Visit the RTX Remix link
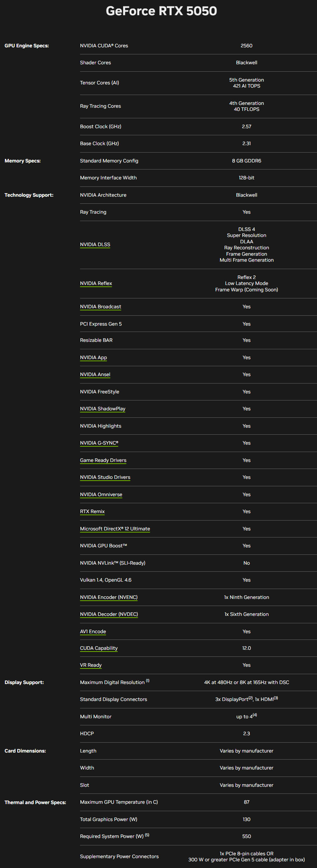The height and width of the screenshot is (868, 317). (92, 511)
